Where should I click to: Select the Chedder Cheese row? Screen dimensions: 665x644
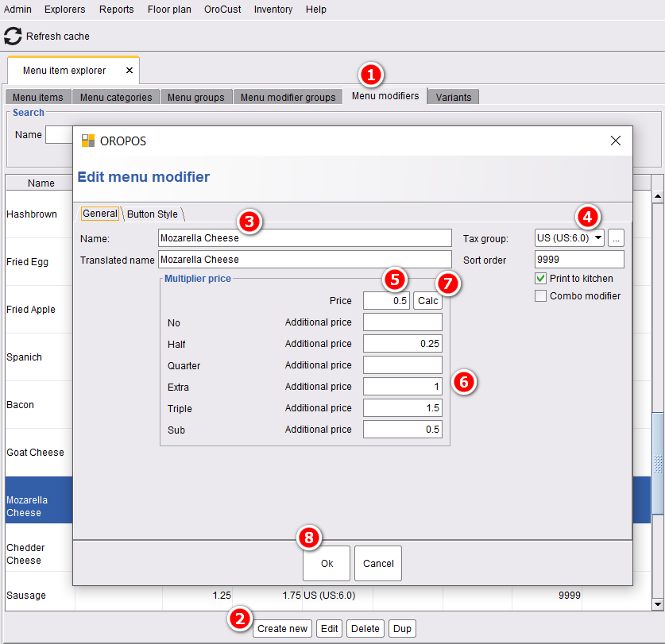pyautogui.click(x=39, y=548)
